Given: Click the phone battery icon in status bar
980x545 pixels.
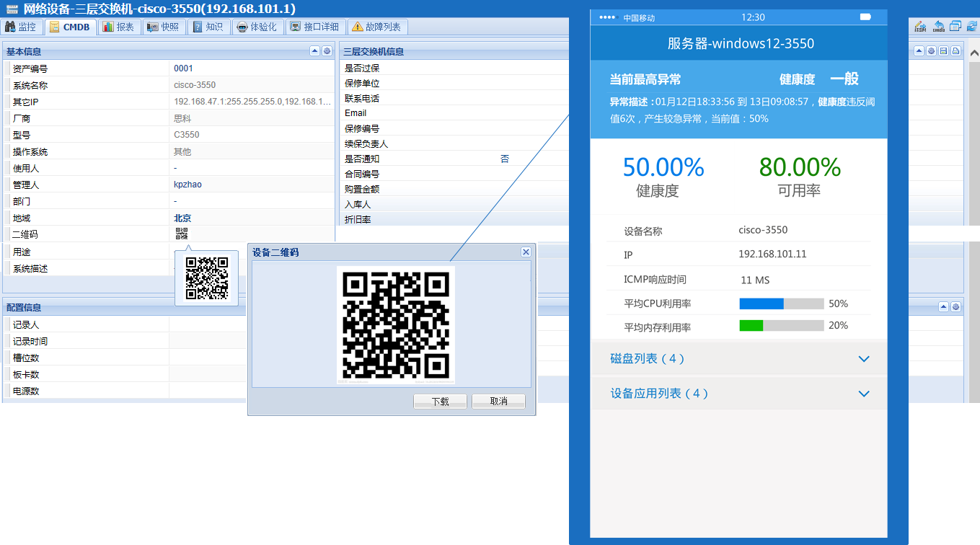Looking at the screenshot, I should tap(865, 17).
